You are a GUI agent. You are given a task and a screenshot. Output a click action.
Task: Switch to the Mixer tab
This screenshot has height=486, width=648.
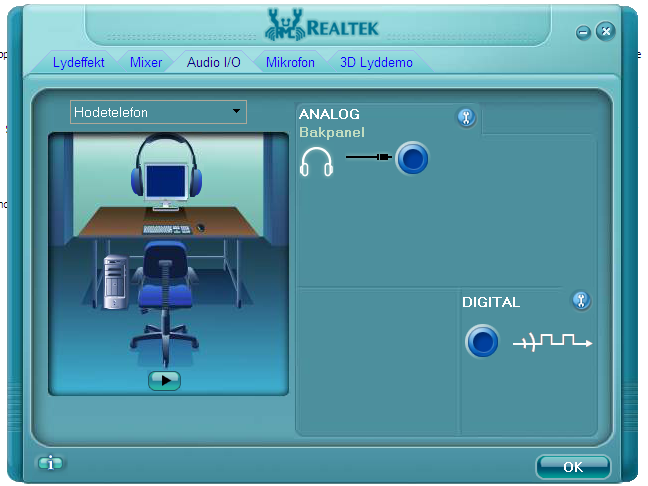[145, 62]
